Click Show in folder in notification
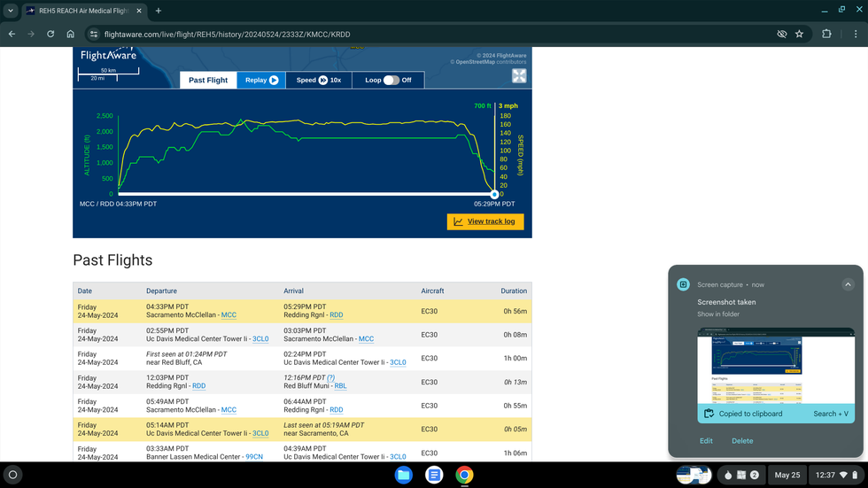868x488 pixels. (x=718, y=314)
